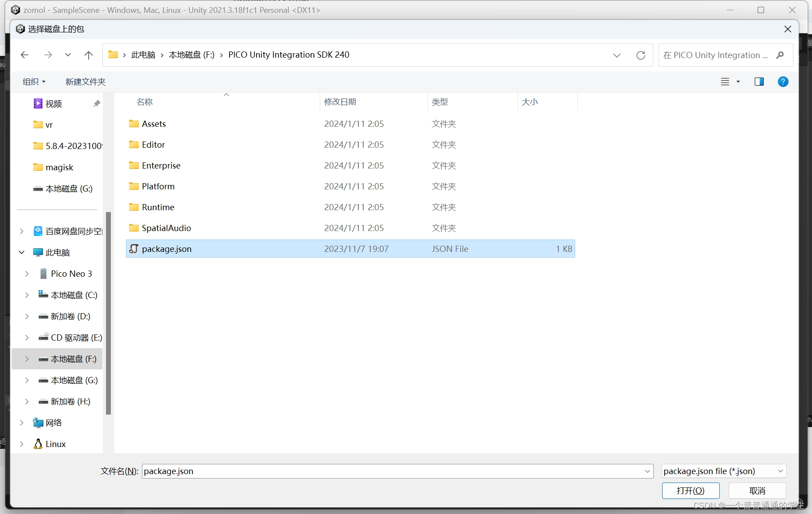Select the Runtime folder
This screenshot has height=514, width=812.
350,207
